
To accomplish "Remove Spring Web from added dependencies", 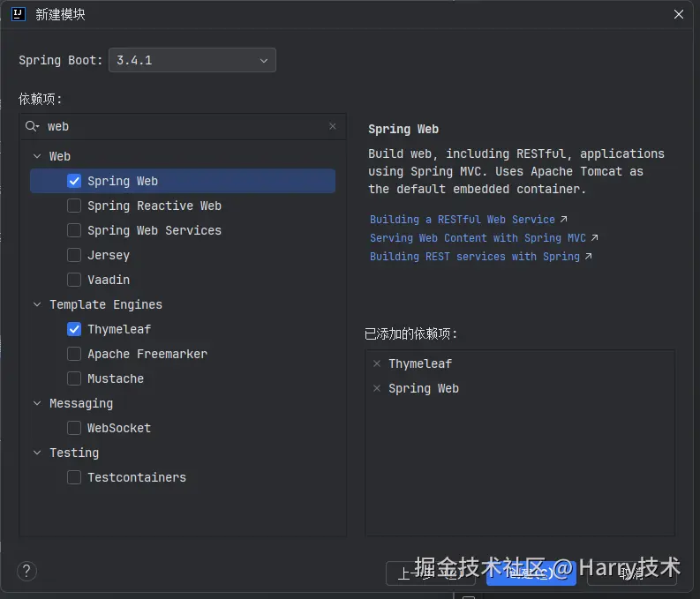I will 377,388.
